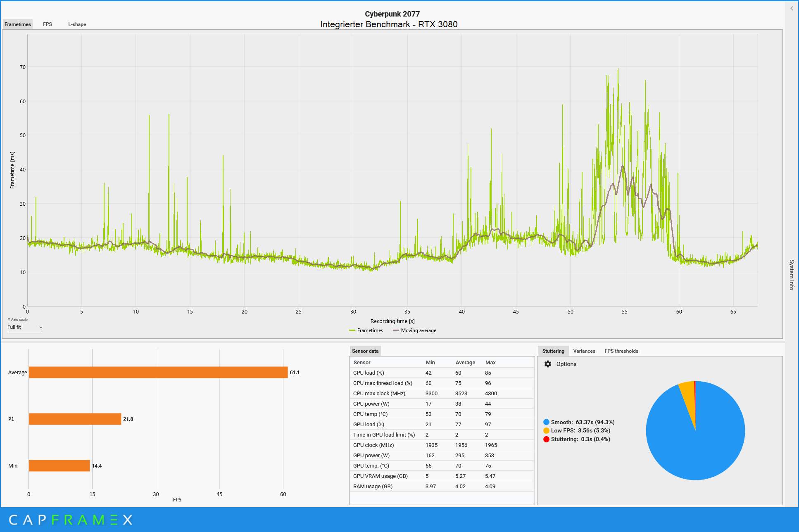Switch to the FPS tab
Viewport: 799px width, 532px height.
pos(48,24)
